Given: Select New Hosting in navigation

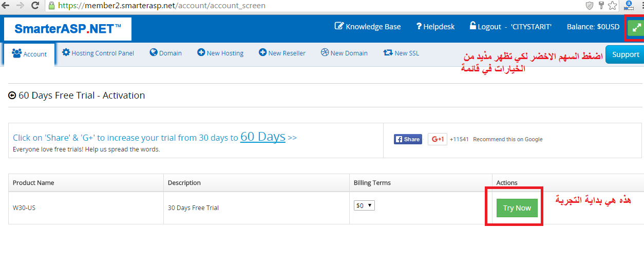Looking at the screenshot, I should click(220, 53).
